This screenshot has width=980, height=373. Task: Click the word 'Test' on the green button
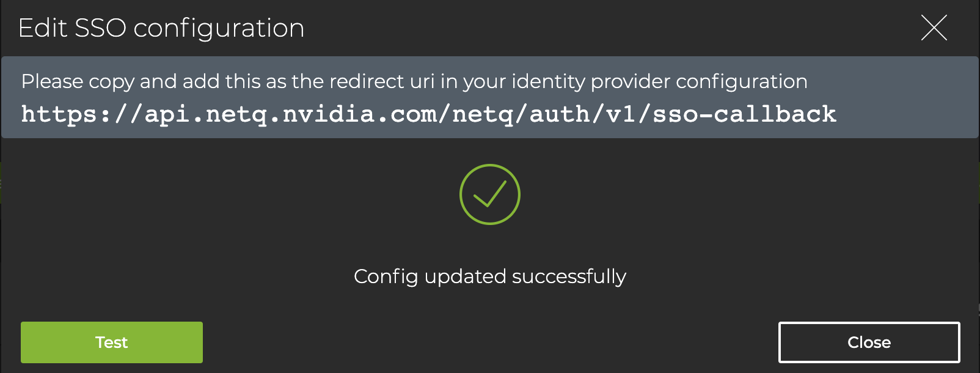pyautogui.click(x=112, y=342)
